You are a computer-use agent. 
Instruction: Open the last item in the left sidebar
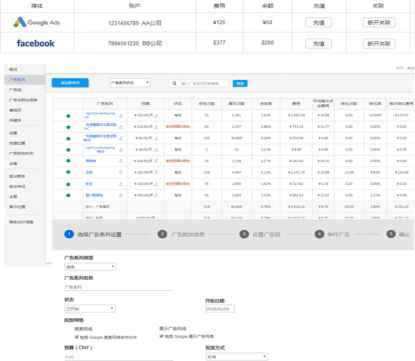[x=21, y=222]
